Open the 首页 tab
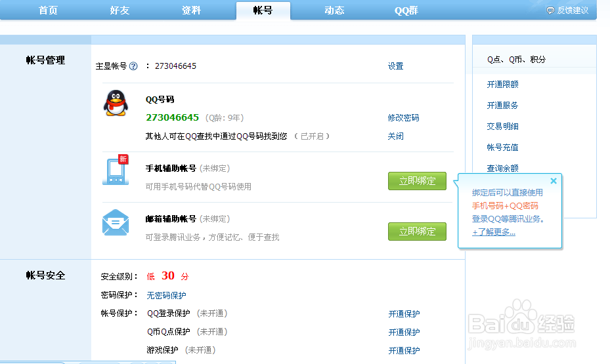 pyautogui.click(x=48, y=10)
